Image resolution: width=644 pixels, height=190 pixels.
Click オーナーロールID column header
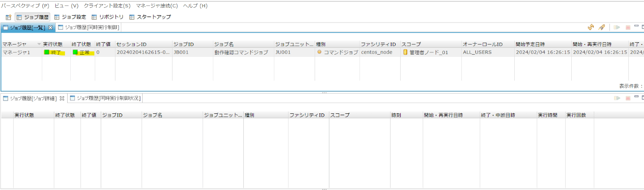click(x=488, y=45)
